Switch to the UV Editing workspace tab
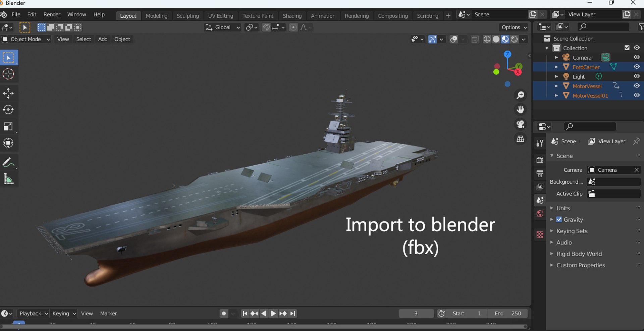This screenshot has height=331, width=644. [220, 16]
